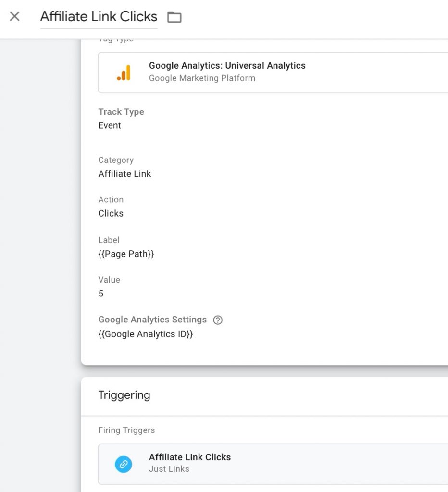Open the Triggering section header
This screenshot has width=448, height=492.
(124, 395)
